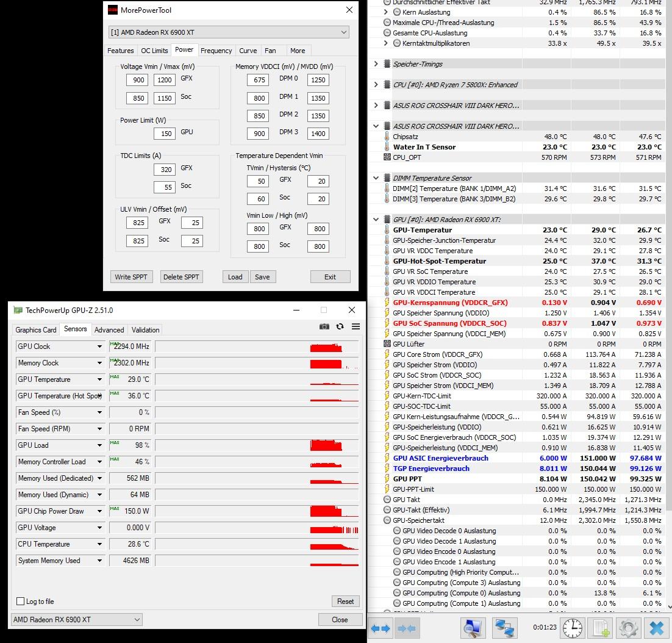This screenshot has height=643, width=672.
Task: Open the Curve tab
Action: pyautogui.click(x=248, y=51)
